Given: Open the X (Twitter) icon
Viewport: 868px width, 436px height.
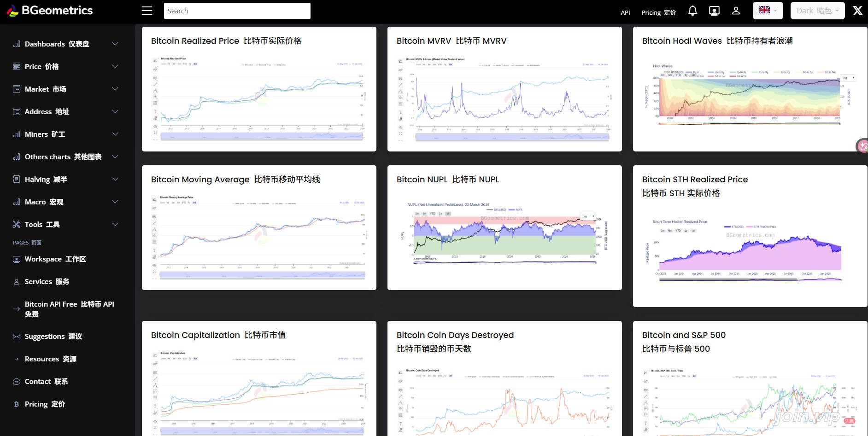Looking at the screenshot, I should click(857, 11).
